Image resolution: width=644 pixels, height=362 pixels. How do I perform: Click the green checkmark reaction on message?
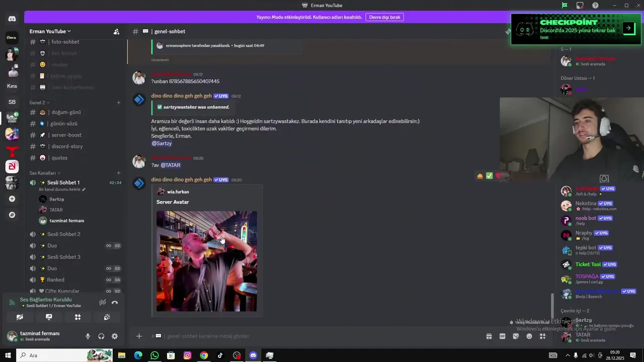tap(489, 175)
